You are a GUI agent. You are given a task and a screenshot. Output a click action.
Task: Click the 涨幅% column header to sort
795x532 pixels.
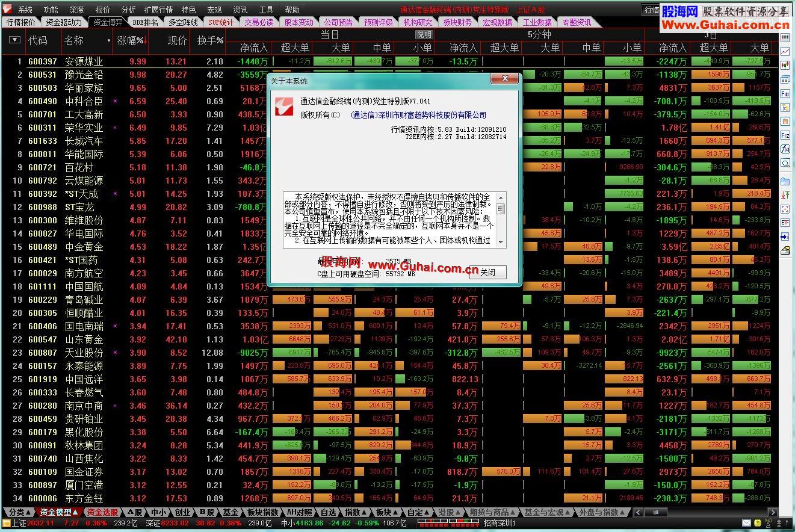pyautogui.click(x=131, y=40)
